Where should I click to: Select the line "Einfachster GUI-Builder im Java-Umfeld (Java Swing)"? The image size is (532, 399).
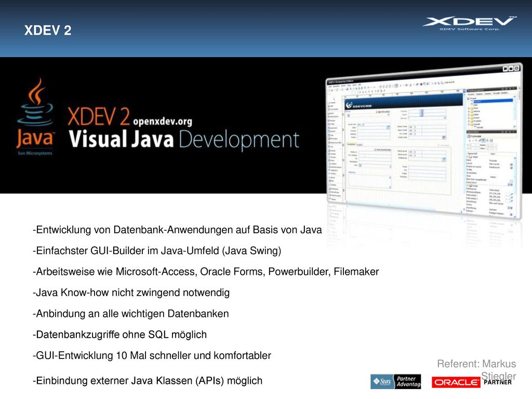(157, 251)
